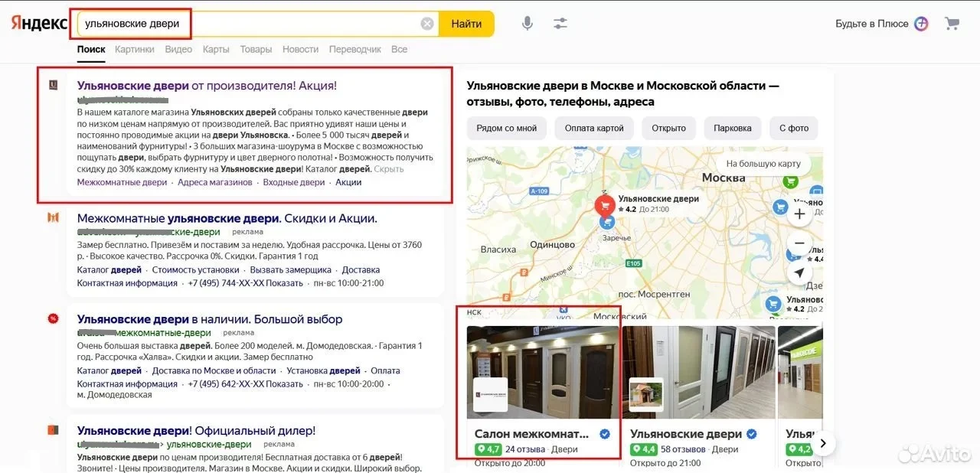Click favicon of 'в наличии. Большой выбор' result
This screenshot has height=473, width=980.
coord(53,318)
